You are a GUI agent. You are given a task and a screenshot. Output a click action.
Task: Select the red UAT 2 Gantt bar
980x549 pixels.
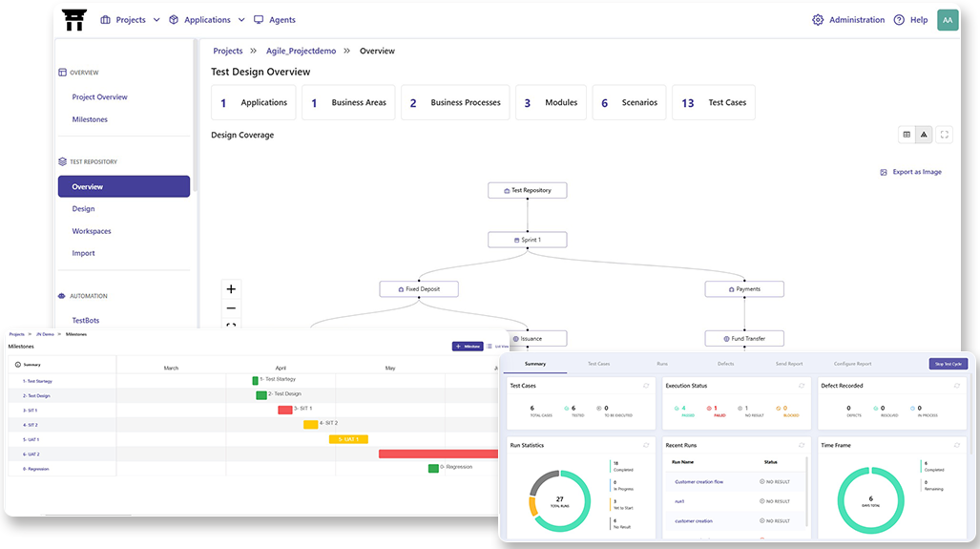pos(439,454)
